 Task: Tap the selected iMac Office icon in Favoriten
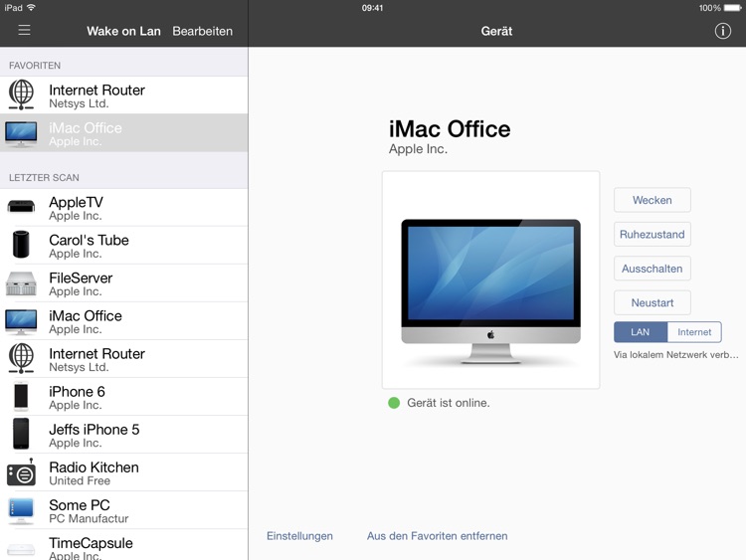21,133
